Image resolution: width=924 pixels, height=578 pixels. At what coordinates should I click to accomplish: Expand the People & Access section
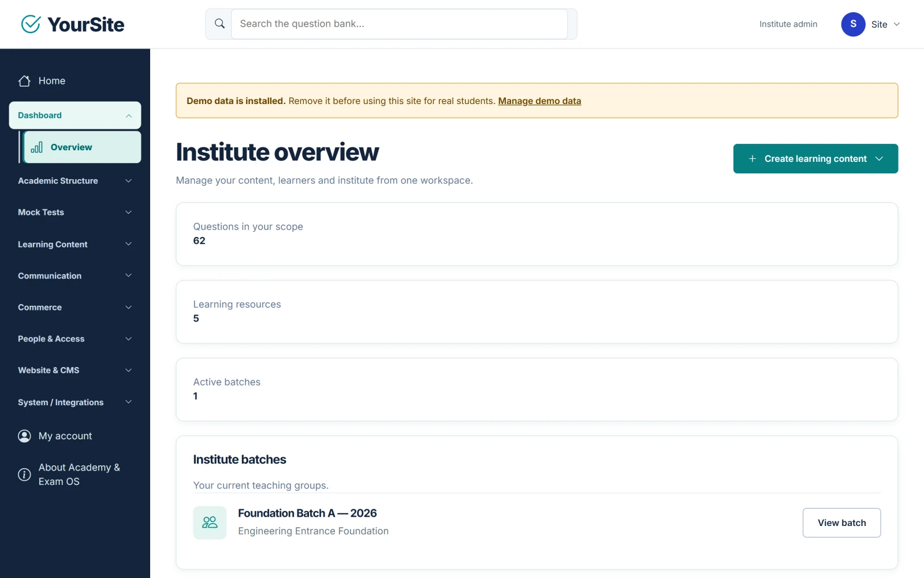pyautogui.click(x=75, y=339)
